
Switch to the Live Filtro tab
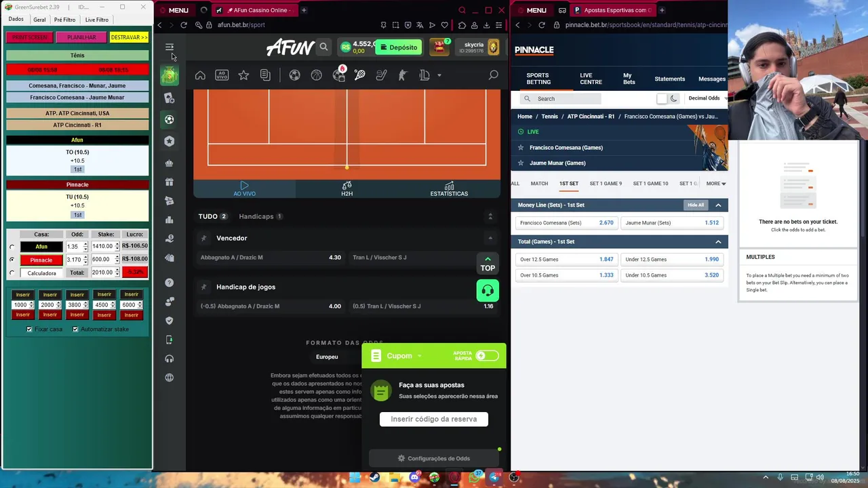point(96,20)
